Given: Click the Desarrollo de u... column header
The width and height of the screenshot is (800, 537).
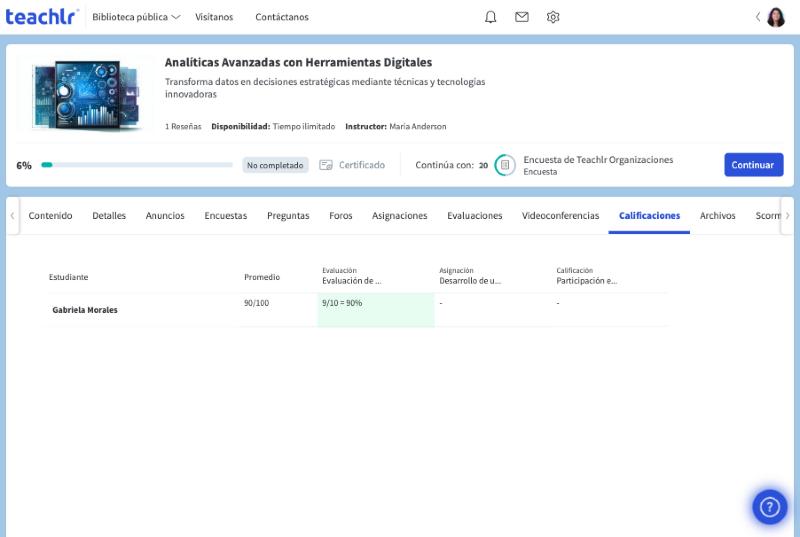Looking at the screenshot, I should pos(469,280).
